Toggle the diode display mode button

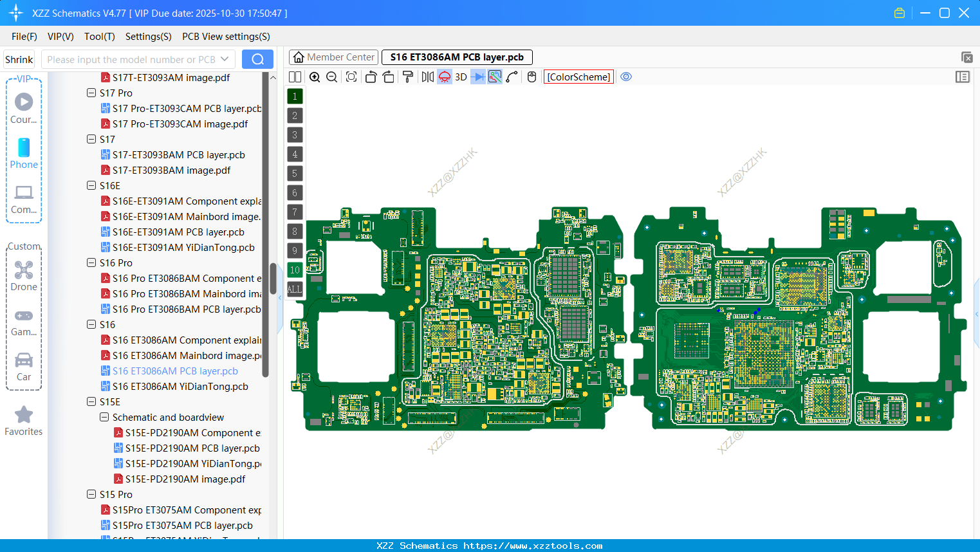(x=477, y=77)
